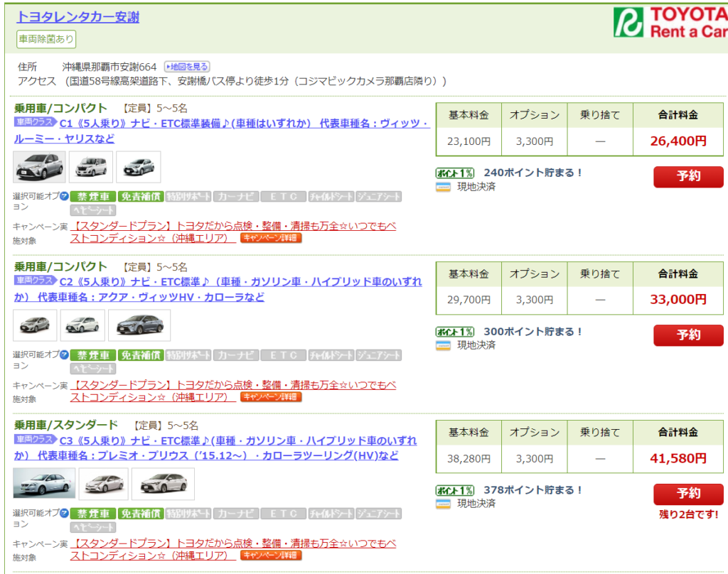Click ETC option badge in C1 plan

click(283, 197)
